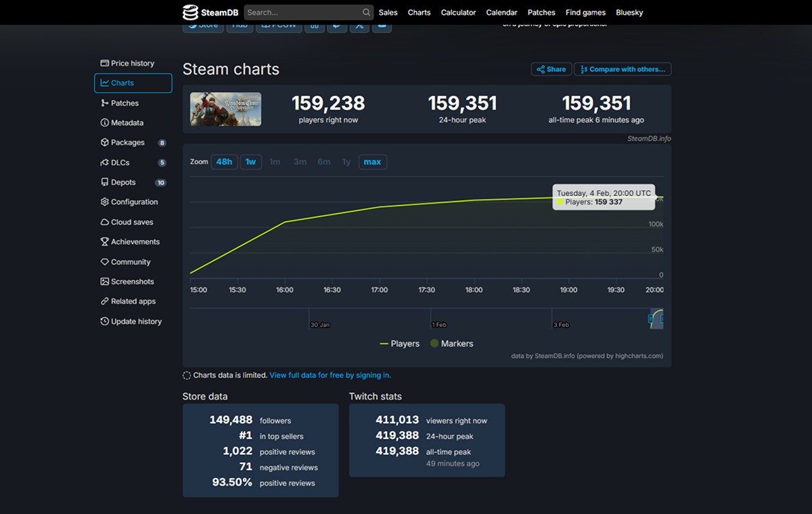Click the Twitch '49 minutes ago' text
Screen dimensions: 812x514
tap(453, 464)
